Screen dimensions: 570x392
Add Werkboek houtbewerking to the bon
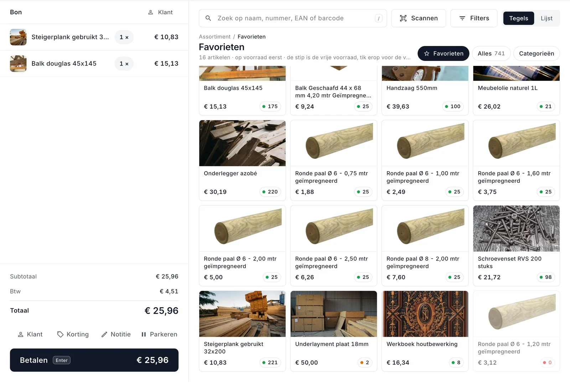pyautogui.click(x=425, y=331)
